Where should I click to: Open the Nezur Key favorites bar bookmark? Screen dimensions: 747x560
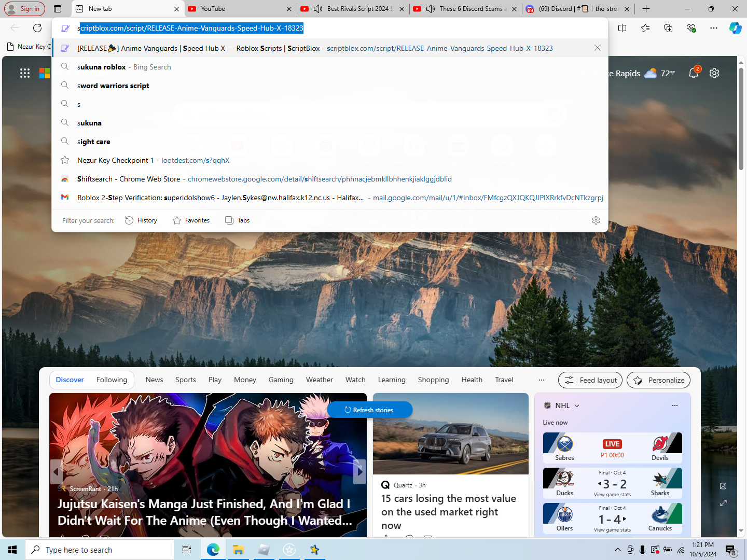(x=30, y=47)
